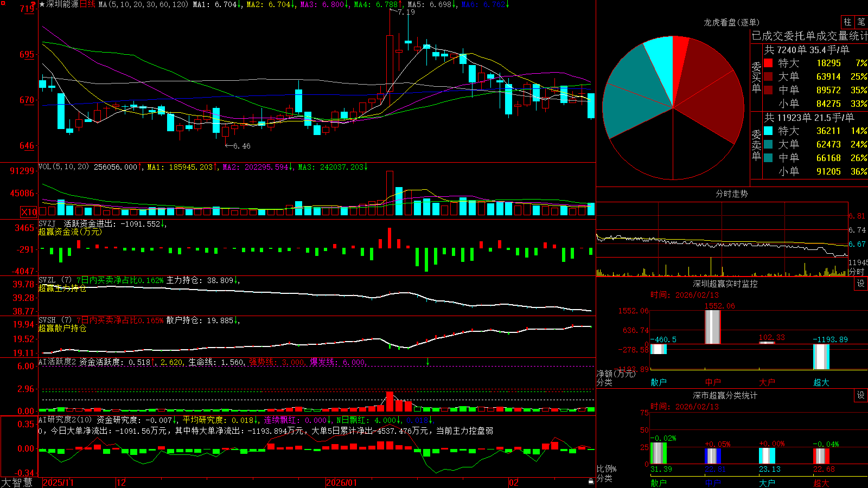Click the 已成交委托单成交量统计 header
The height and width of the screenshot is (488, 868).
pyautogui.click(x=809, y=36)
